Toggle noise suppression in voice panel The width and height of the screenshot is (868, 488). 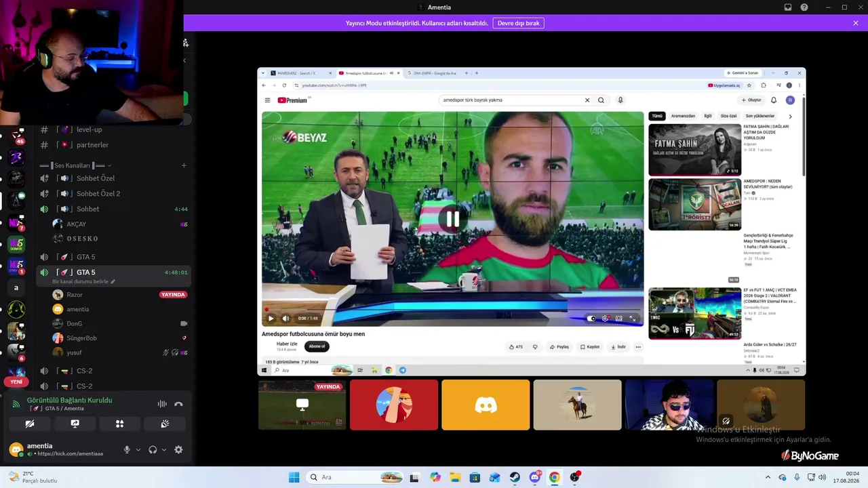pos(162,404)
